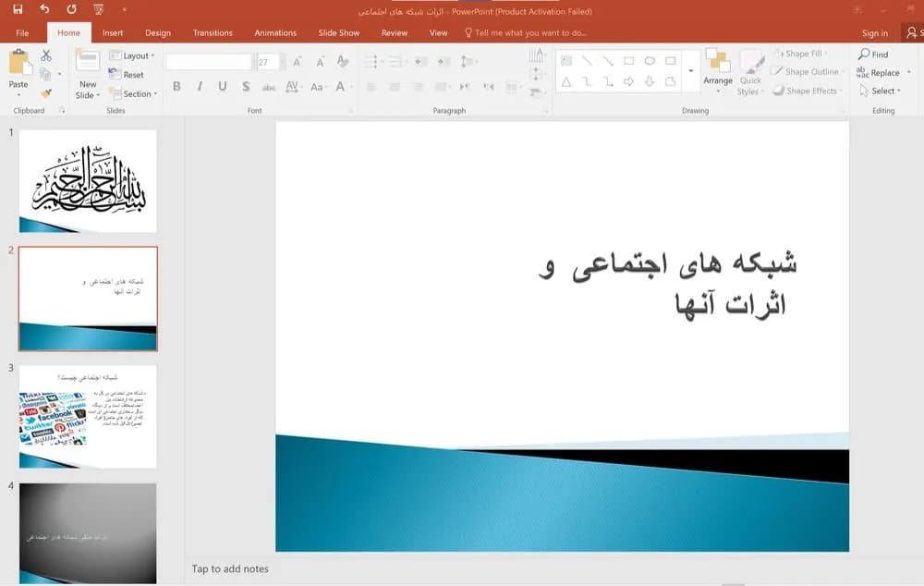Screen dimensions: 924x586
Task: Toggle Italic formatting
Action: coord(200,87)
